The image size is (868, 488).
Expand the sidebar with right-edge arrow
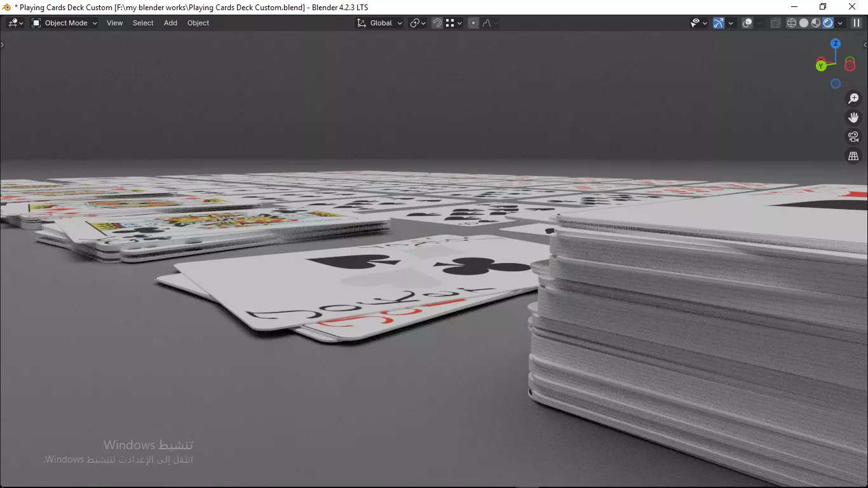(x=865, y=44)
